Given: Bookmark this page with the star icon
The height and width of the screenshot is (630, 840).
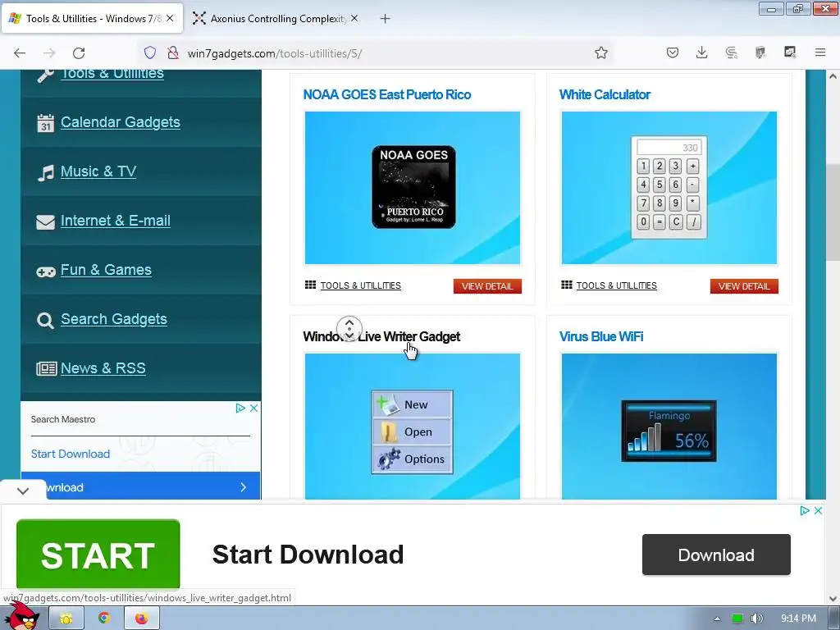Looking at the screenshot, I should [601, 52].
